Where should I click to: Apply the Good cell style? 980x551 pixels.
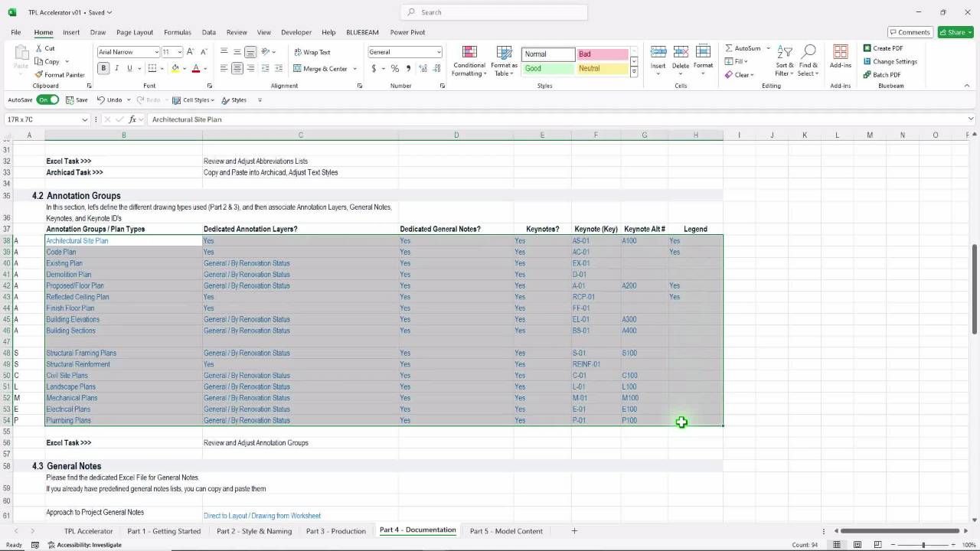[548, 68]
